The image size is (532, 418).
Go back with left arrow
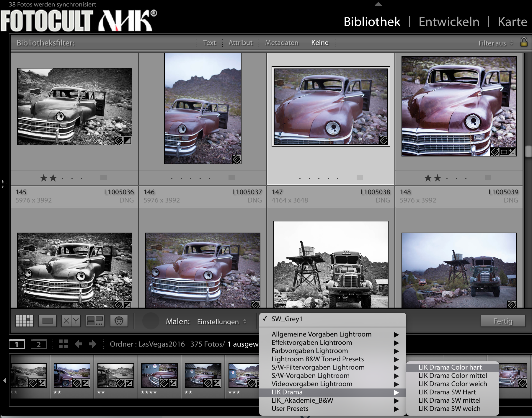click(x=78, y=344)
